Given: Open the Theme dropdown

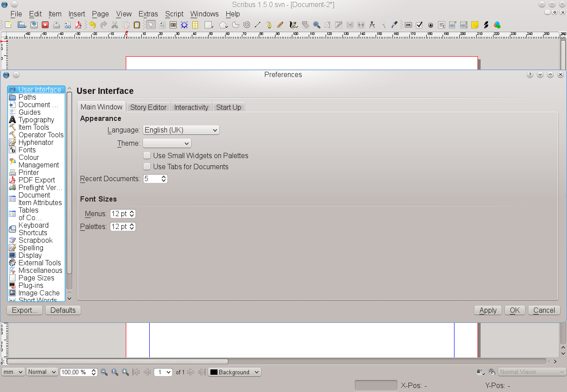Looking at the screenshot, I should (167, 143).
